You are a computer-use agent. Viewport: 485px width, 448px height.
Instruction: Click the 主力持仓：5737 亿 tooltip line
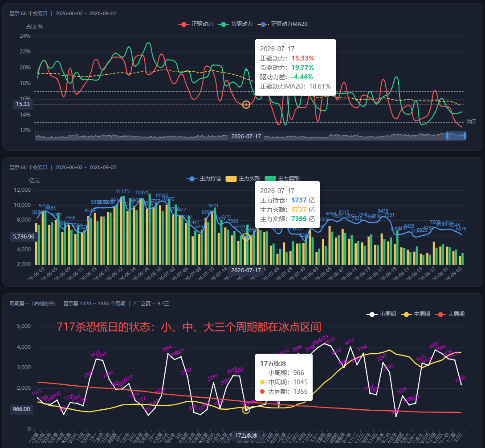click(x=287, y=200)
